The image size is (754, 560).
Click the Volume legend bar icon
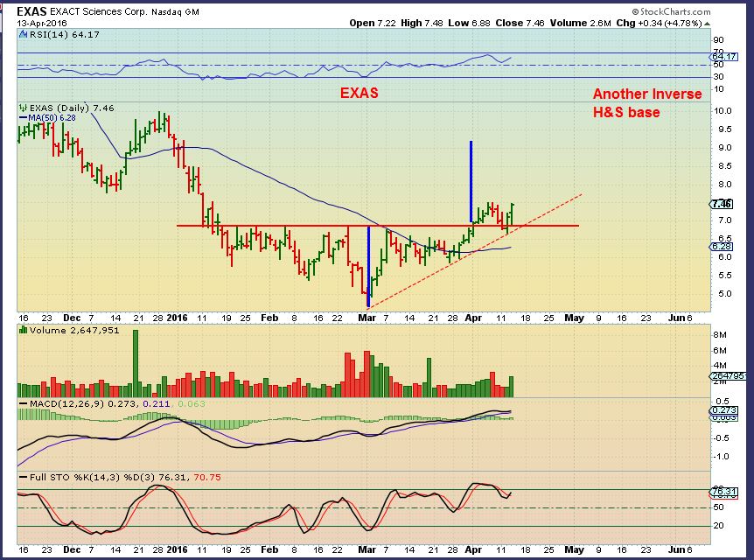click(23, 330)
